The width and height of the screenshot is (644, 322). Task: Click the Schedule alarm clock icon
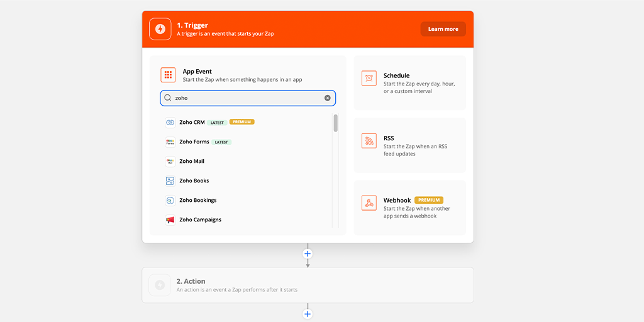[x=369, y=78]
